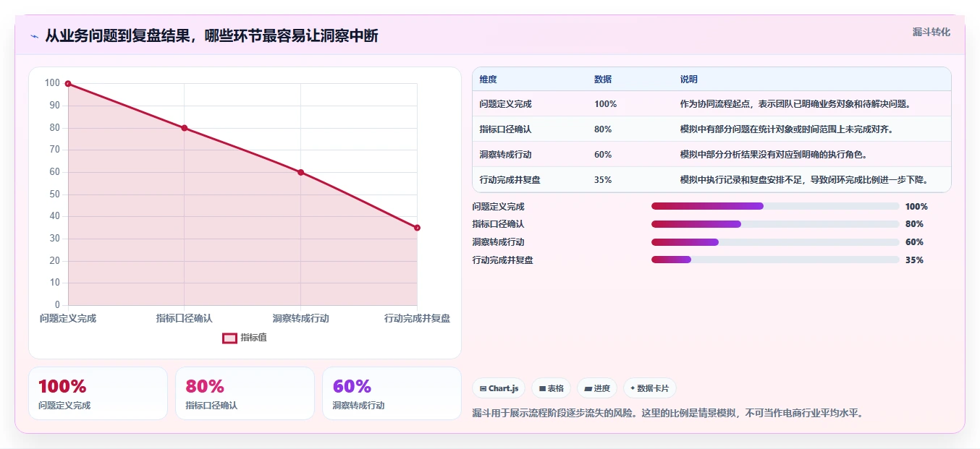Click the 行动完成并复盘 chart point at 35
The height and width of the screenshot is (449, 980).
417,228
